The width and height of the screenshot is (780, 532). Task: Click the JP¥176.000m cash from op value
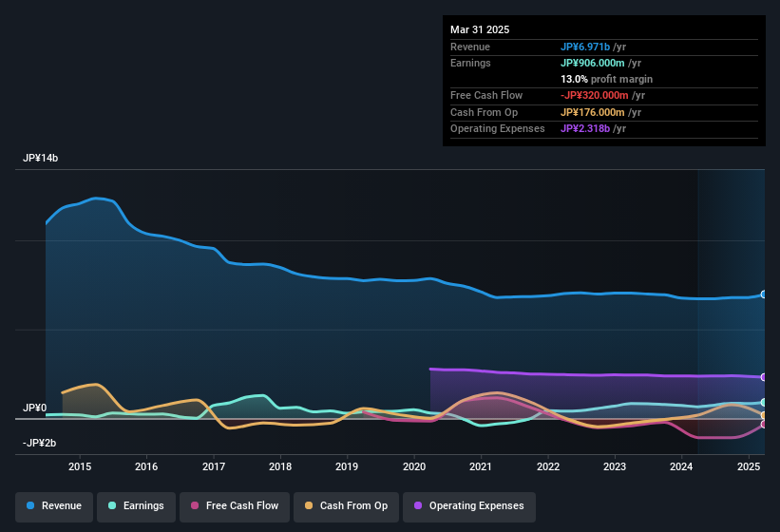click(x=593, y=112)
